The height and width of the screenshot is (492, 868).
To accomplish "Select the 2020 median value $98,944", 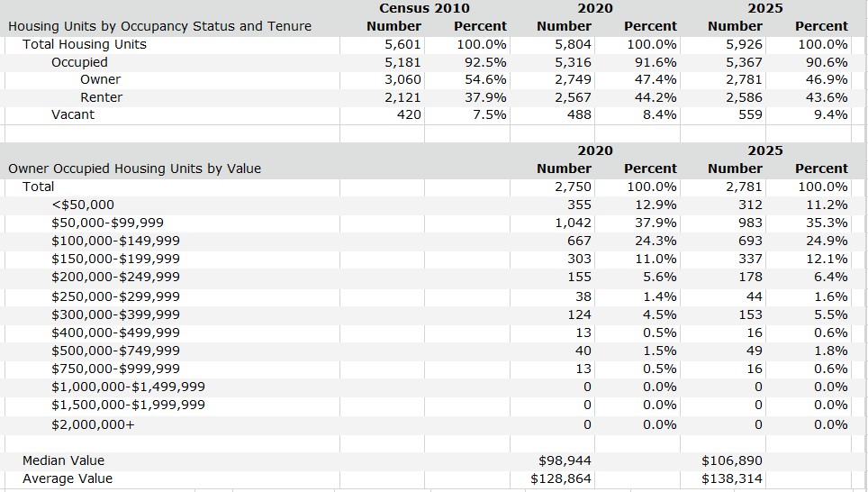I will (x=565, y=460).
